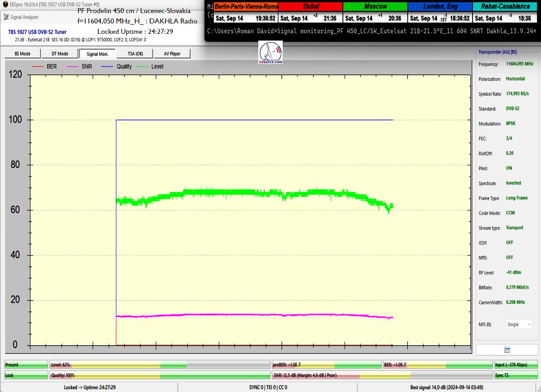Screen dimensions: 541x392
Task: Click the SNR 12,5 dB margin bar
Action: pyautogui.click(x=381, y=375)
